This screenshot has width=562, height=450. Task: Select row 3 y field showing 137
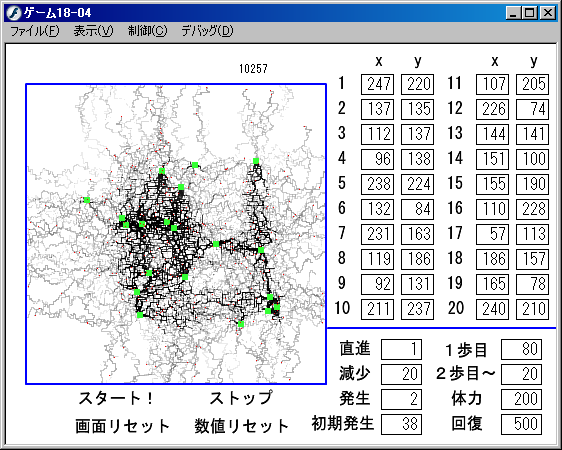417,134
